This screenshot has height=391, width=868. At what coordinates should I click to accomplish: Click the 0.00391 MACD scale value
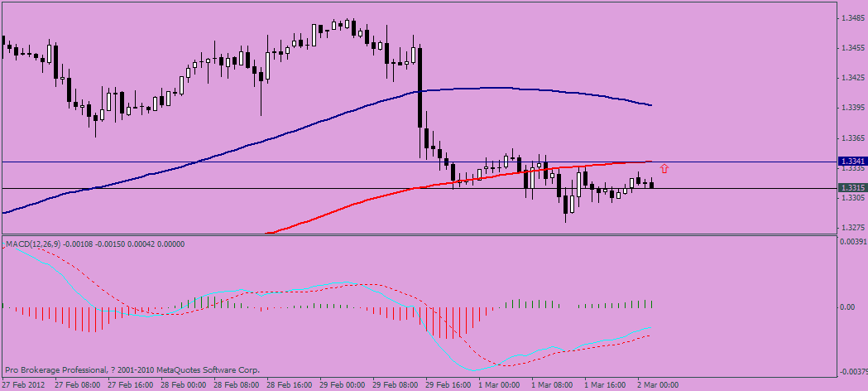(852, 242)
